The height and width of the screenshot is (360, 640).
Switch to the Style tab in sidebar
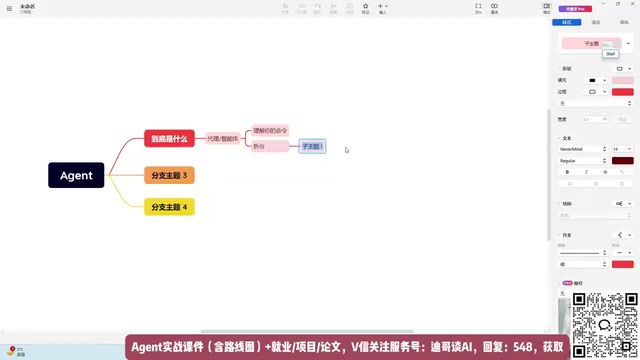coord(567,22)
